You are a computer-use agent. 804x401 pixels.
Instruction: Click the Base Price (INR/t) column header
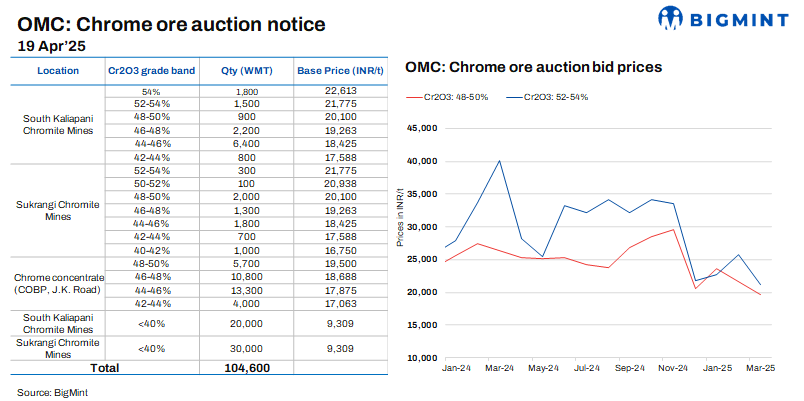(x=335, y=71)
